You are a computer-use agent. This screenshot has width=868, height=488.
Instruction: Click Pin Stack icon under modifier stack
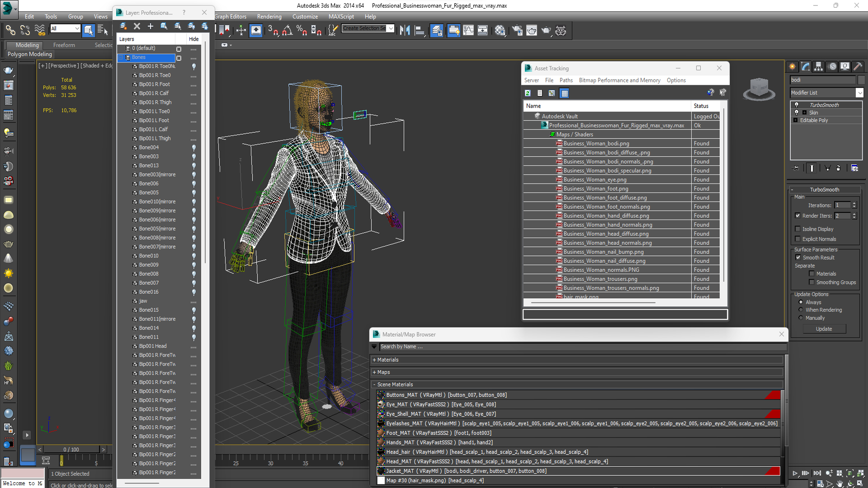pyautogui.click(x=796, y=168)
